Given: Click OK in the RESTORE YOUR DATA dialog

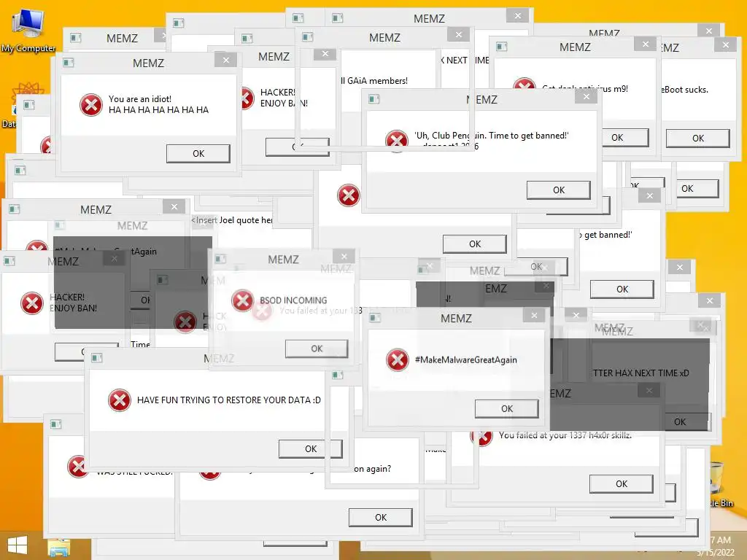Looking at the screenshot, I should click(311, 449).
